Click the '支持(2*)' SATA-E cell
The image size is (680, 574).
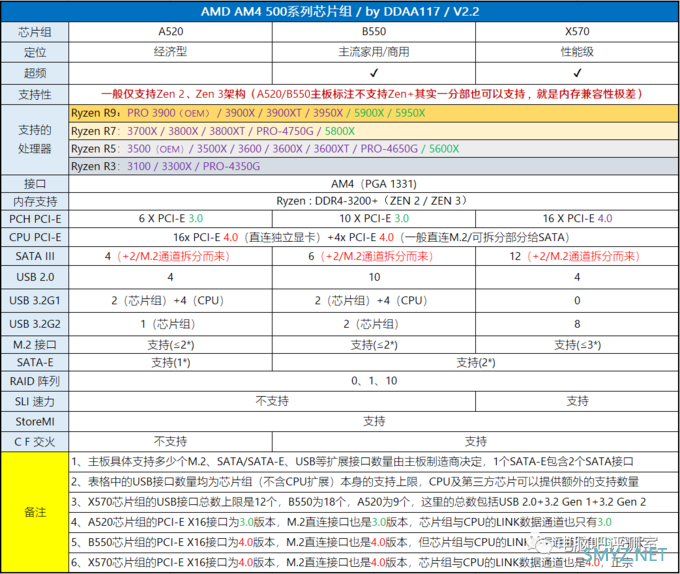point(476,362)
